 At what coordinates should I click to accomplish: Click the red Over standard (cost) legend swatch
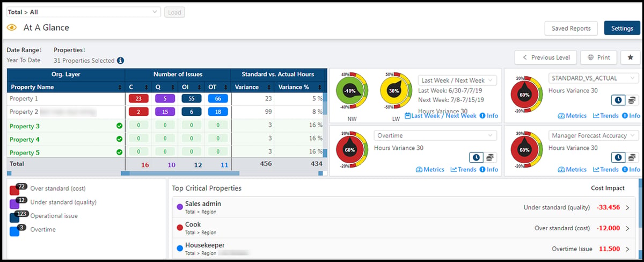tap(14, 190)
